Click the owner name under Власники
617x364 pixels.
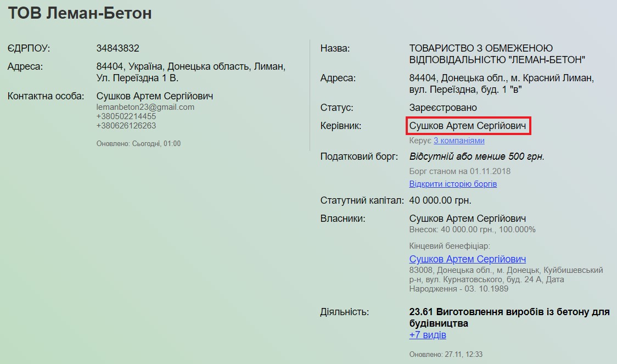[468, 219]
